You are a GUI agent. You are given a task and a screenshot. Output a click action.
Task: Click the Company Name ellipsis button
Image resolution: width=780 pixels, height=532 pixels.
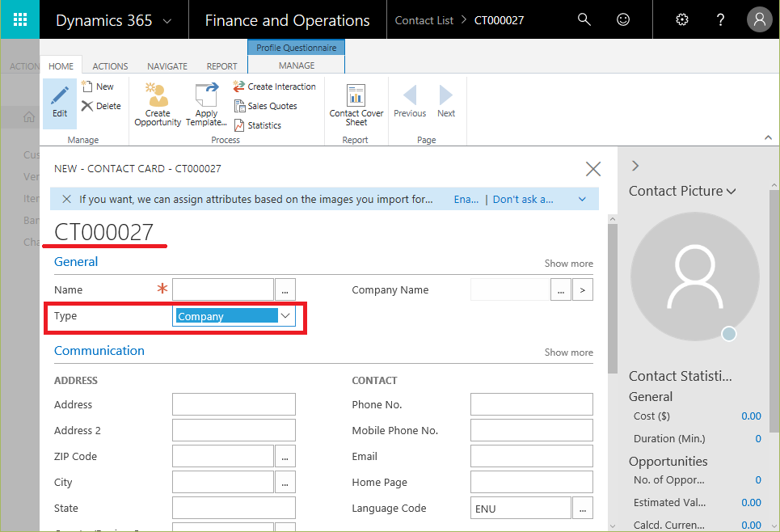tap(561, 289)
